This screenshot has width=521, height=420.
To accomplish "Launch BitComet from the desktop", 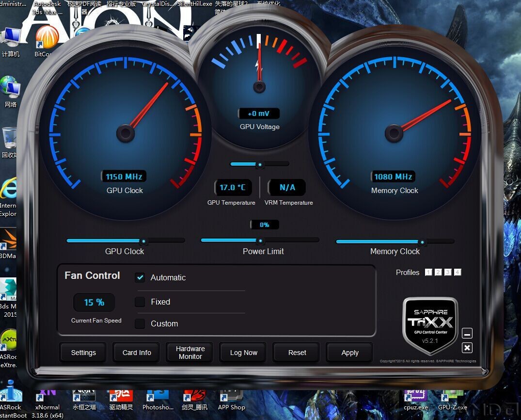I will pos(47,41).
